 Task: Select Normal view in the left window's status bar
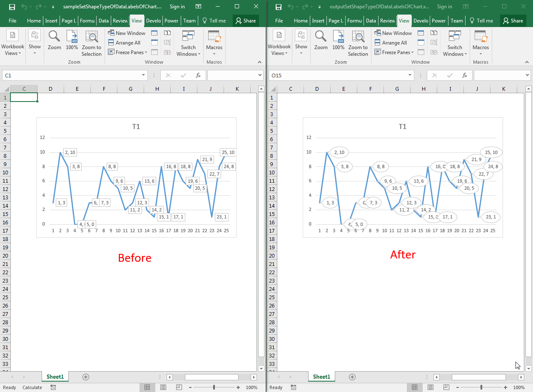click(147, 387)
